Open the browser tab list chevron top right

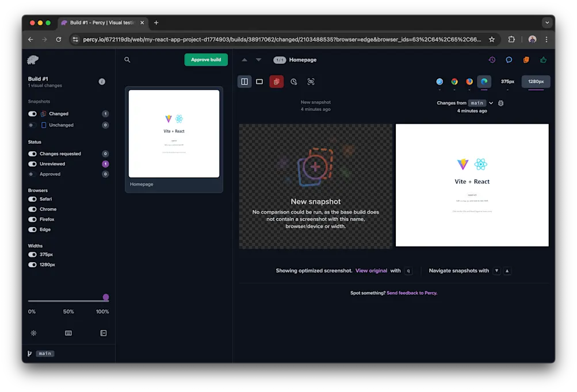[547, 22]
